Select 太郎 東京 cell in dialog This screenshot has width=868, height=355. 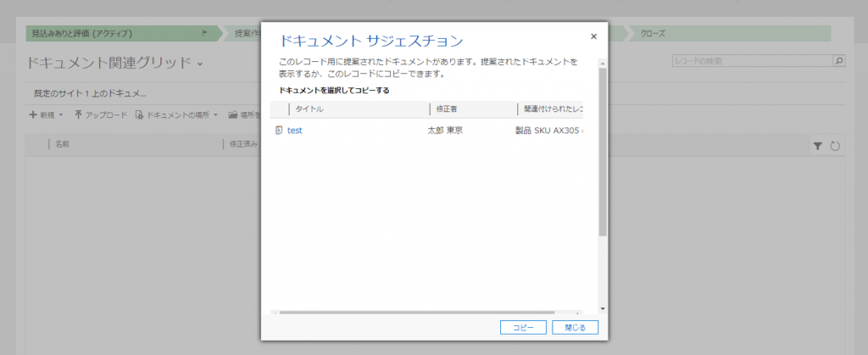pyautogui.click(x=444, y=131)
